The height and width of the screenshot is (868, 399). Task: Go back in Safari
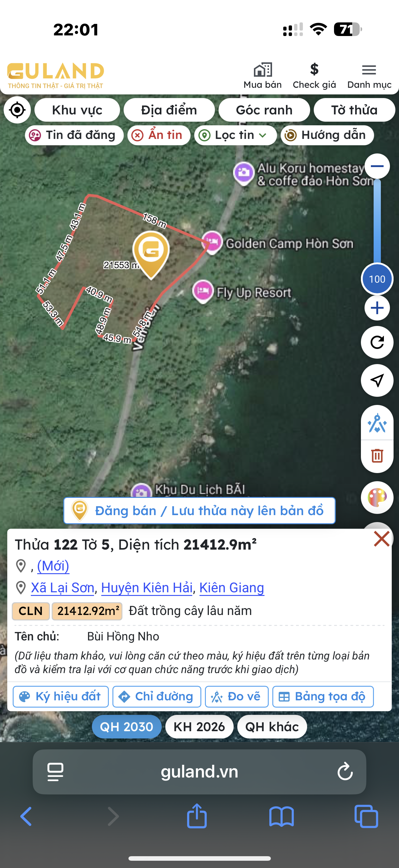pos(26,817)
